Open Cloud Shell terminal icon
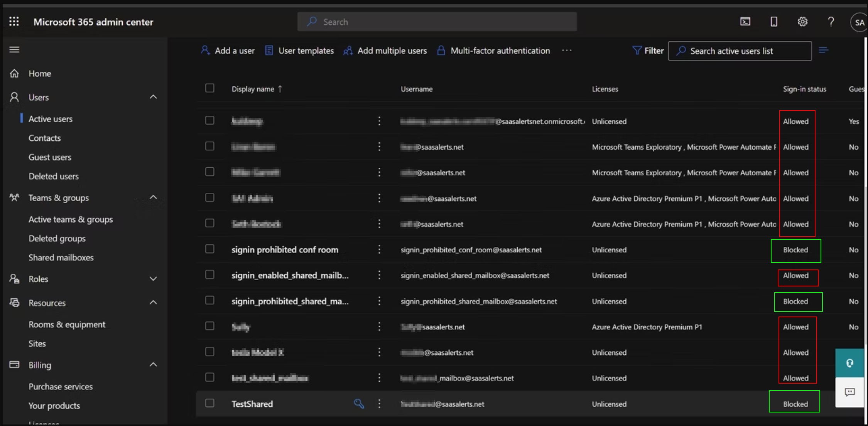 coord(745,22)
